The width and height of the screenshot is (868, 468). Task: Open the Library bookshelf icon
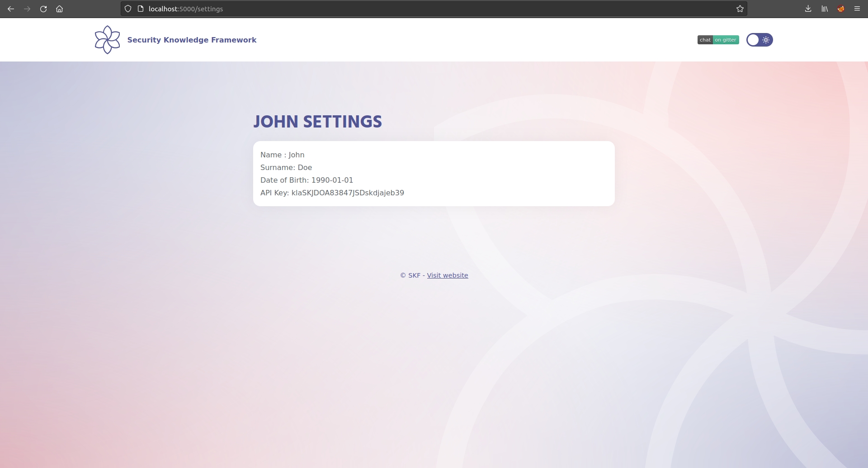pos(825,9)
